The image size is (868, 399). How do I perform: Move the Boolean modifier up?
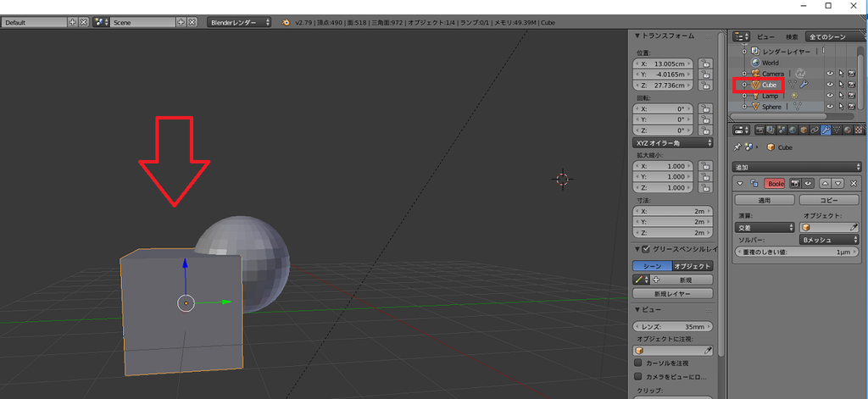827,183
